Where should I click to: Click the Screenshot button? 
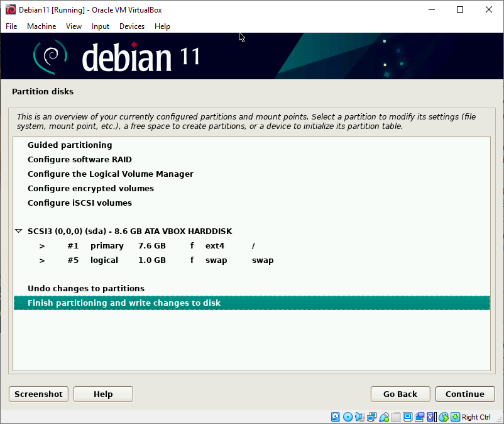38,394
